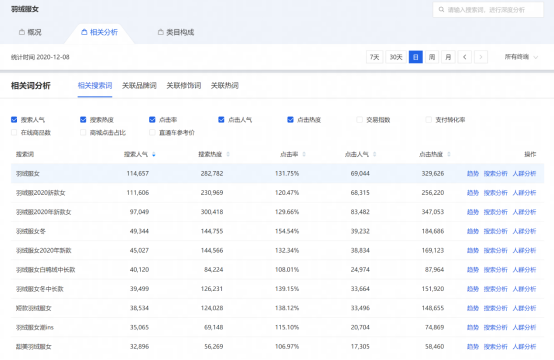Select the 月 granularity button
The image size is (554, 360).
point(448,57)
